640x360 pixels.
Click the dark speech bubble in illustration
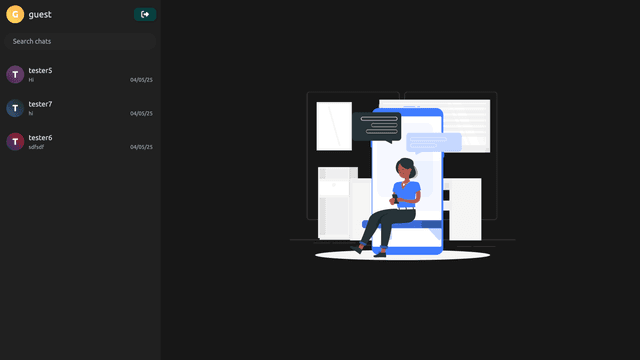pos(377,127)
